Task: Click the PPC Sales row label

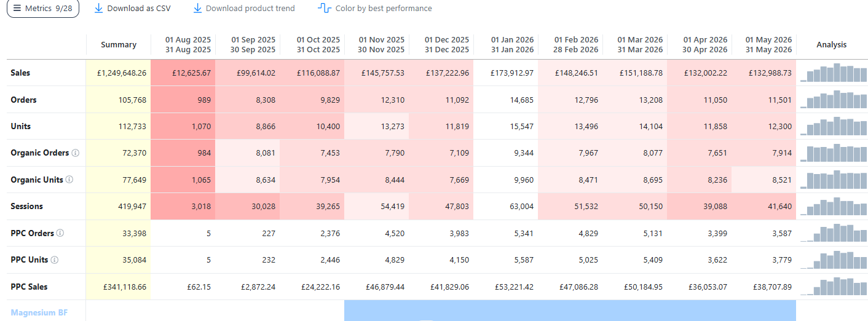Action: pyautogui.click(x=29, y=287)
